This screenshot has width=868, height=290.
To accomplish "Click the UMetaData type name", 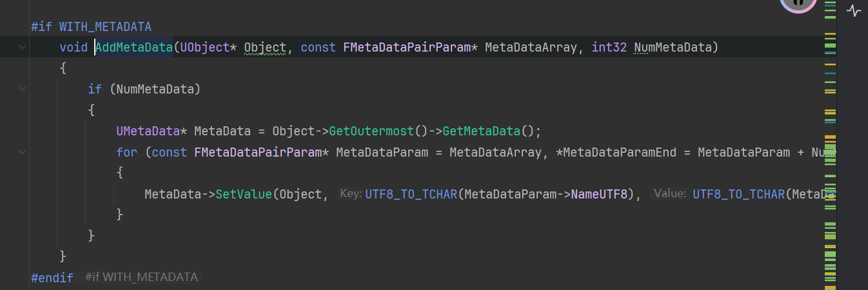I will 148,131.
